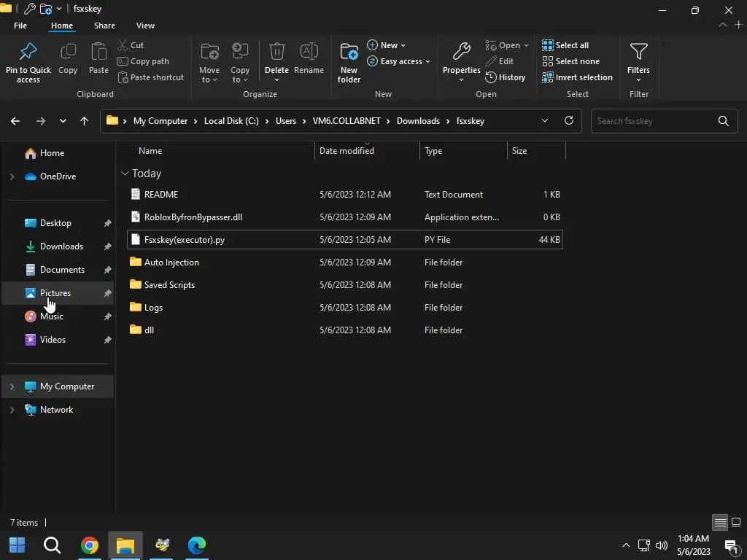Go back to previous folder
Viewport: 747px width, 560px height.
(15, 121)
